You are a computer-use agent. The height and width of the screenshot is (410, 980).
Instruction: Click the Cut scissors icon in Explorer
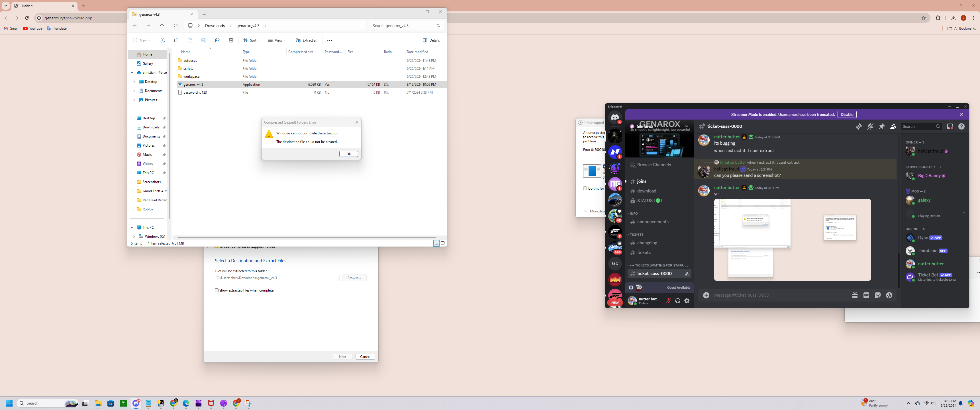pyautogui.click(x=162, y=40)
